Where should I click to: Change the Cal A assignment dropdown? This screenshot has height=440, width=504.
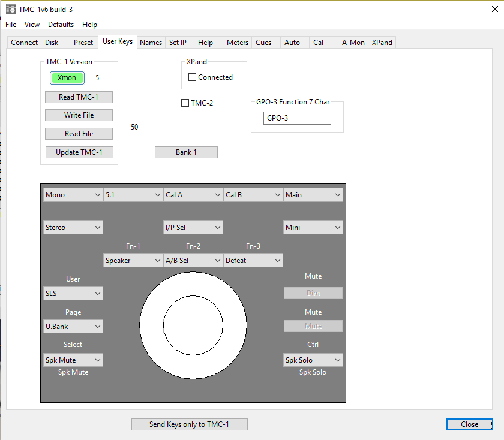coord(193,194)
